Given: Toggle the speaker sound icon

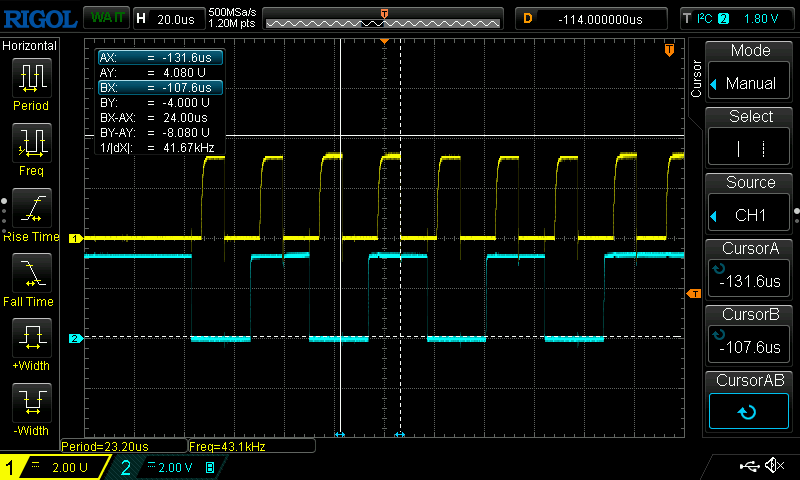Looking at the screenshot, I should (773, 466).
